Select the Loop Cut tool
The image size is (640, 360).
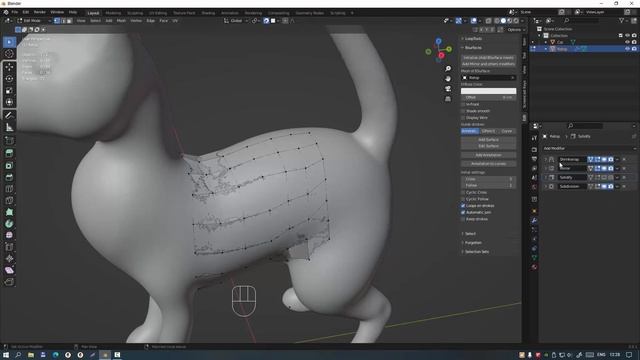[9, 189]
